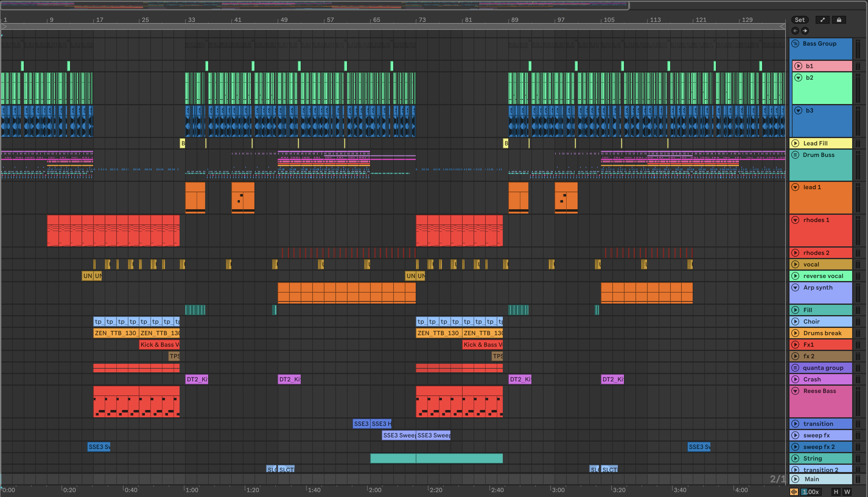This screenshot has height=497, width=868.
Task: Collapse the Reese Bass track
Action: click(x=795, y=391)
